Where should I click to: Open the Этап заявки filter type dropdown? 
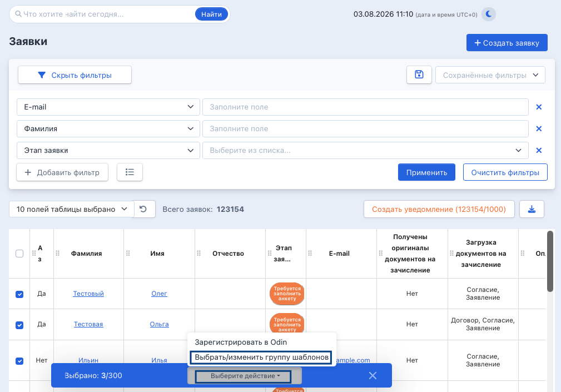(108, 151)
